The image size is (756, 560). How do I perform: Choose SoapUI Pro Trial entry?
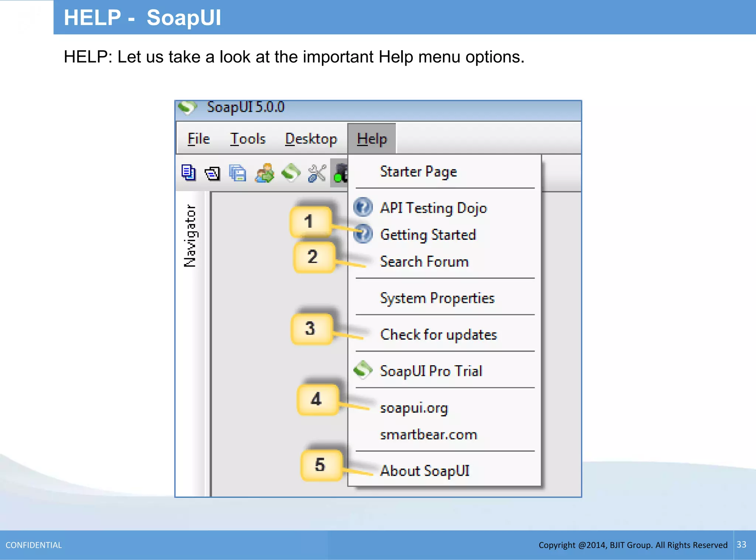(x=444, y=371)
